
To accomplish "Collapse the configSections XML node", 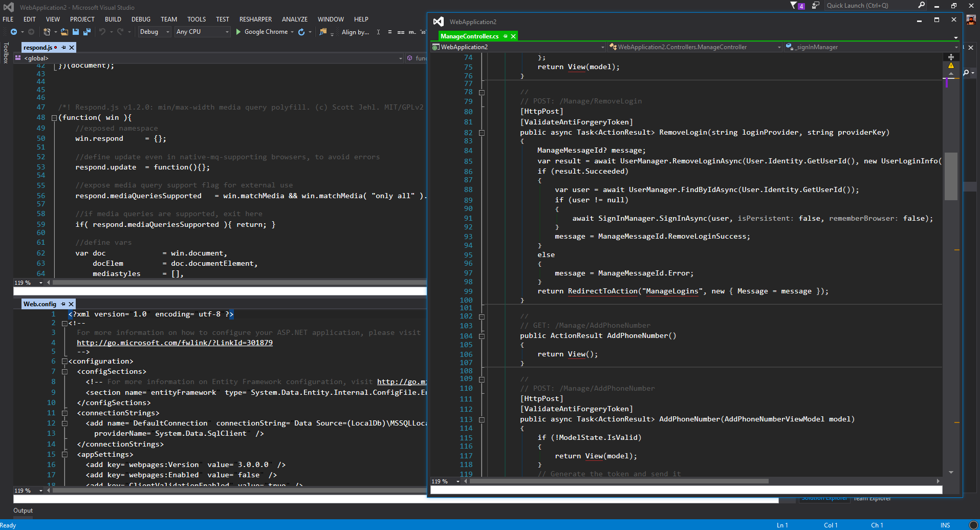I will (x=65, y=372).
